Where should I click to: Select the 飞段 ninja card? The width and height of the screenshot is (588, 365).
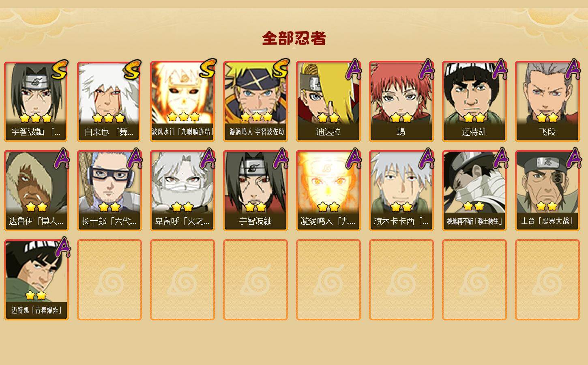point(547,101)
